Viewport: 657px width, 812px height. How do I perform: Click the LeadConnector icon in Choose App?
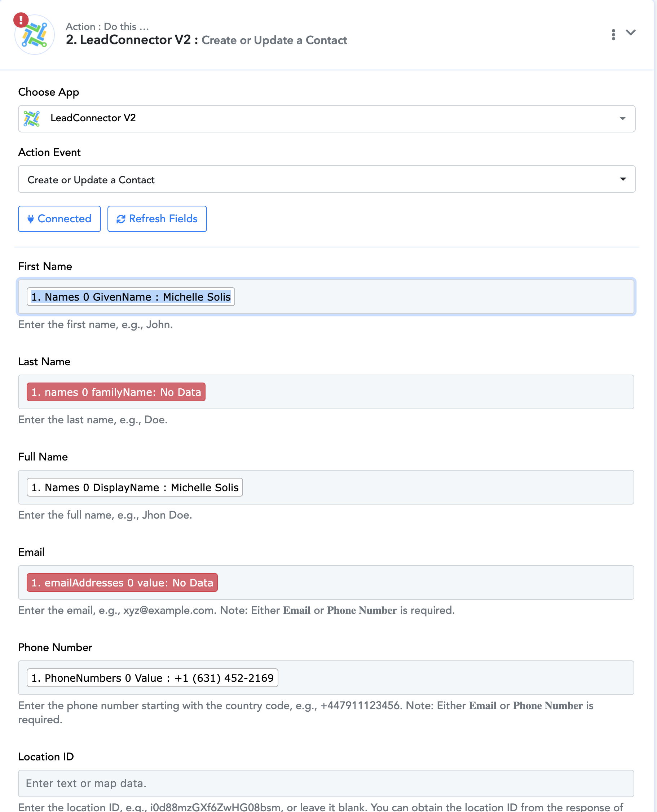tap(32, 118)
